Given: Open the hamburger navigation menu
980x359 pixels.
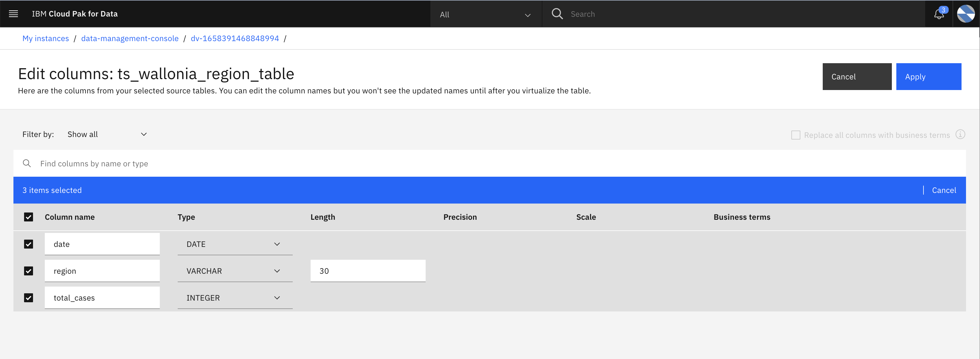Looking at the screenshot, I should pos(13,14).
